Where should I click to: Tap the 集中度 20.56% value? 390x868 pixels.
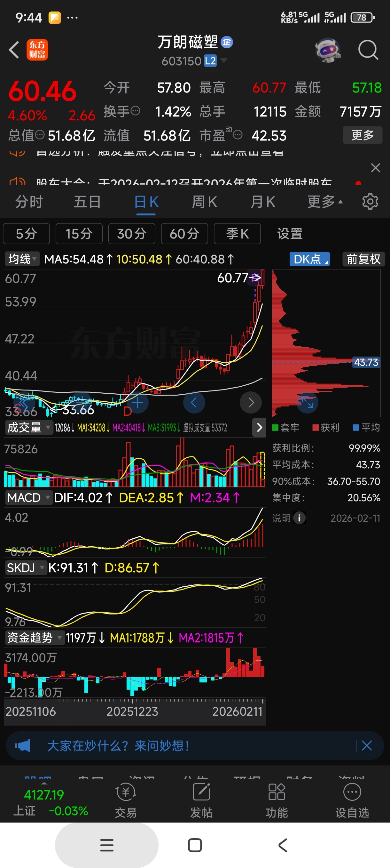pyautogui.click(x=363, y=497)
